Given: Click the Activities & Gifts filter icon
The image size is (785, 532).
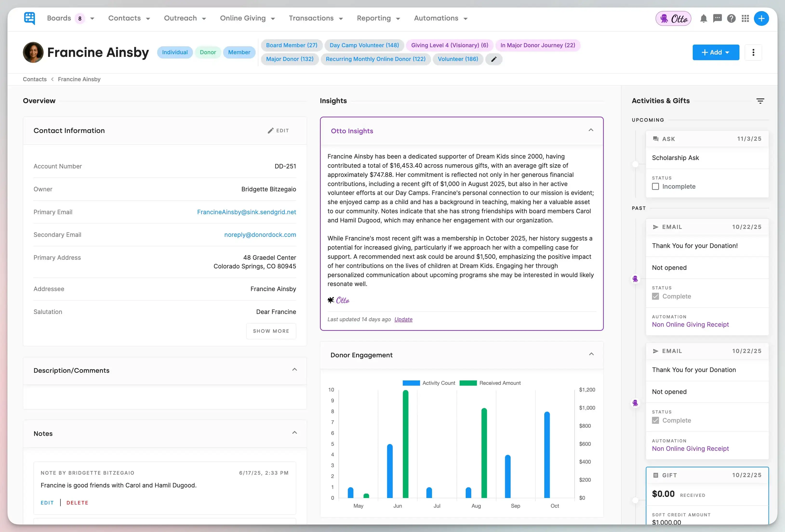Looking at the screenshot, I should pos(760,101).
